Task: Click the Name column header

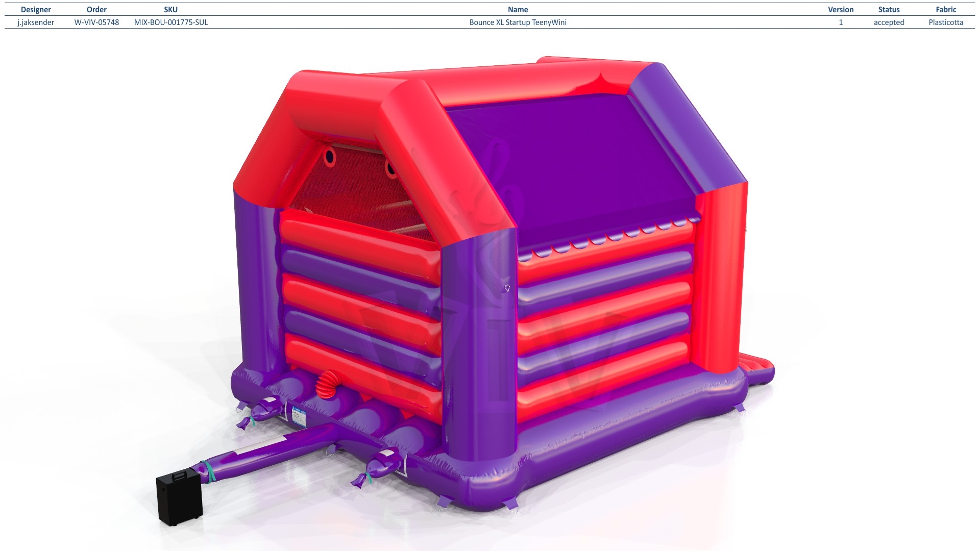Action: [518, 10]
